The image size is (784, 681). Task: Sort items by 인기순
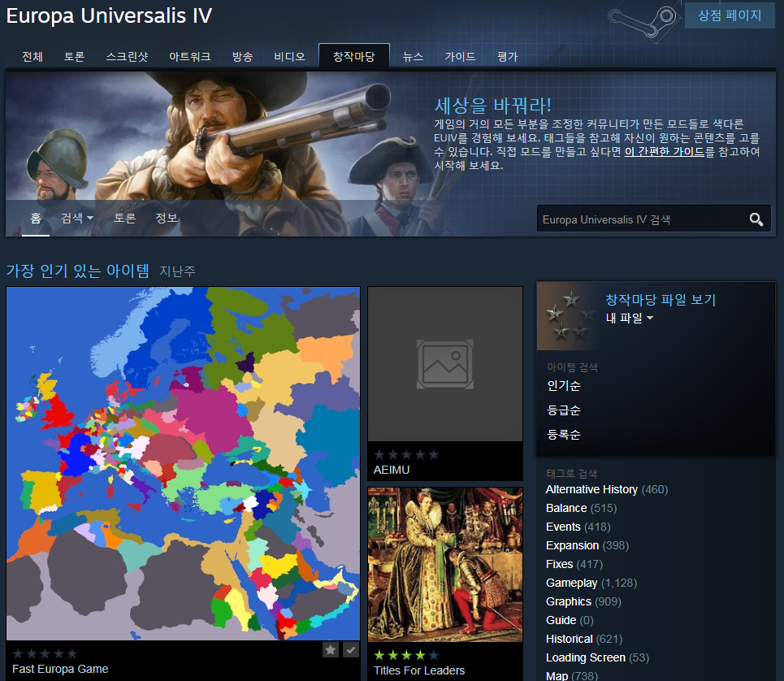click(x=564, y=385)
